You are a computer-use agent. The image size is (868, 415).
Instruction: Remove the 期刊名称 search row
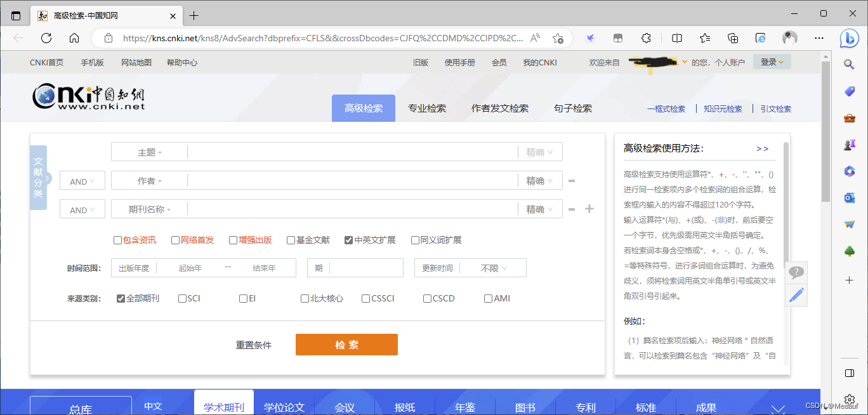572,209
